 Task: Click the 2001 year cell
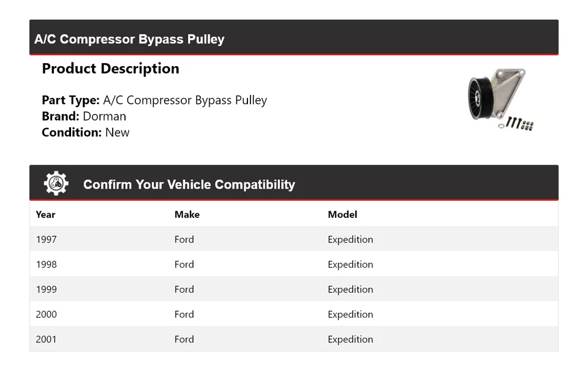coord(47,339)
